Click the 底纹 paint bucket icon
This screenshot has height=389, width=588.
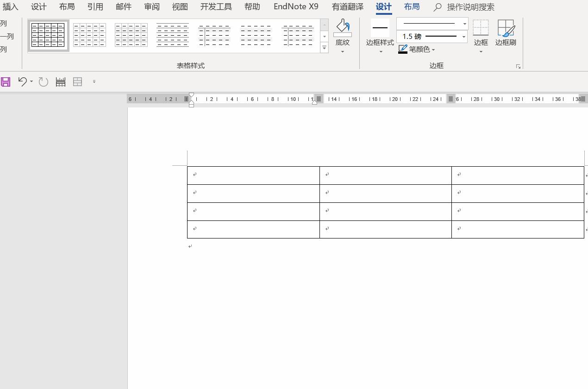coord(343,28)
